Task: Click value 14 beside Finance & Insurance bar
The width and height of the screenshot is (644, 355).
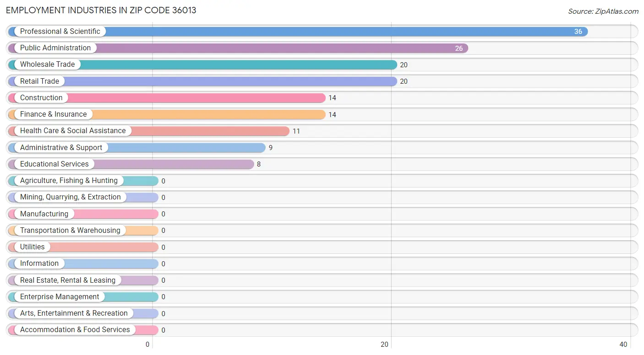Action: [x=332, y=115]
